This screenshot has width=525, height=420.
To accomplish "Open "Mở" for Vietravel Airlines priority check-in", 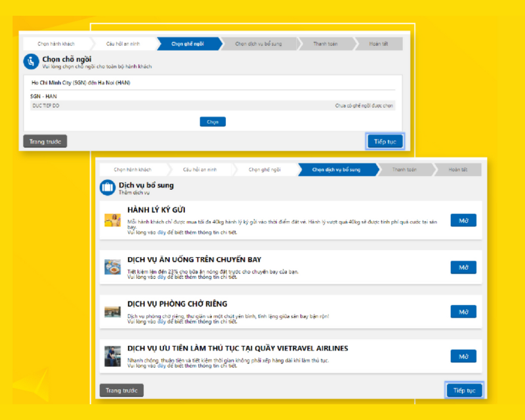I will (x=463, y=356).
